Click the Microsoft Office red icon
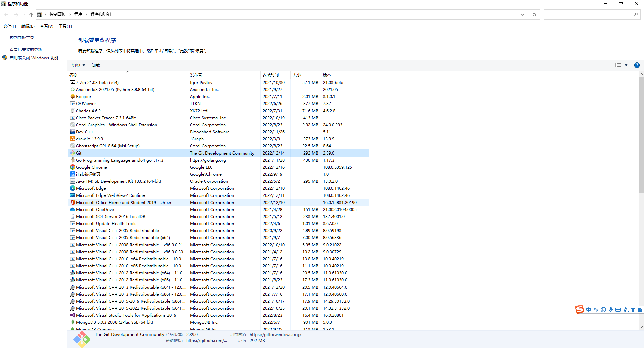Screen dimensions: 644x348 72,202
